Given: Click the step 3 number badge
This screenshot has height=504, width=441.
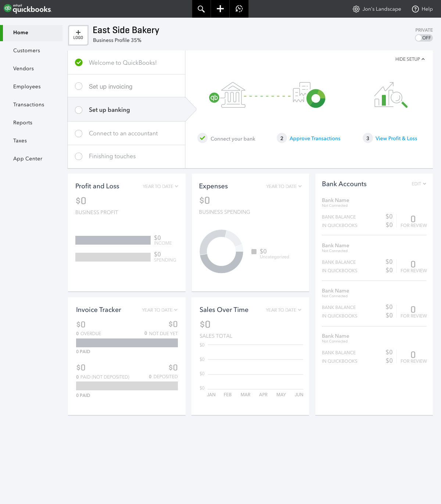Looking at the screenshot, I should (368, 138).
